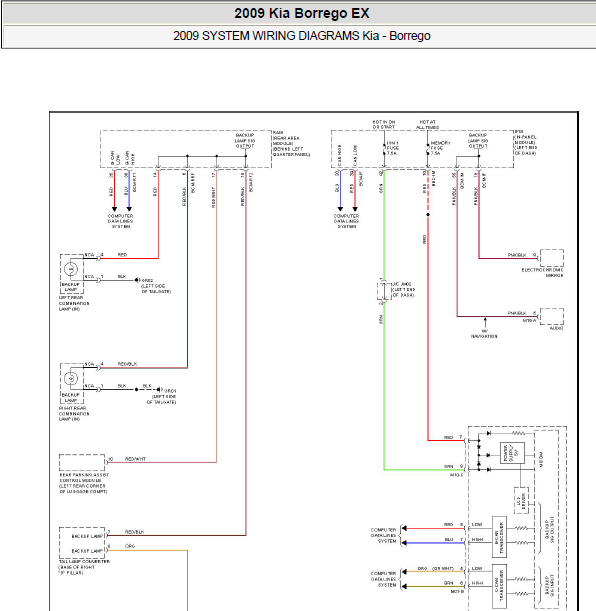Click the JM02 junction connector symbol
Screen dimensions: 596x611
point(383,291)
